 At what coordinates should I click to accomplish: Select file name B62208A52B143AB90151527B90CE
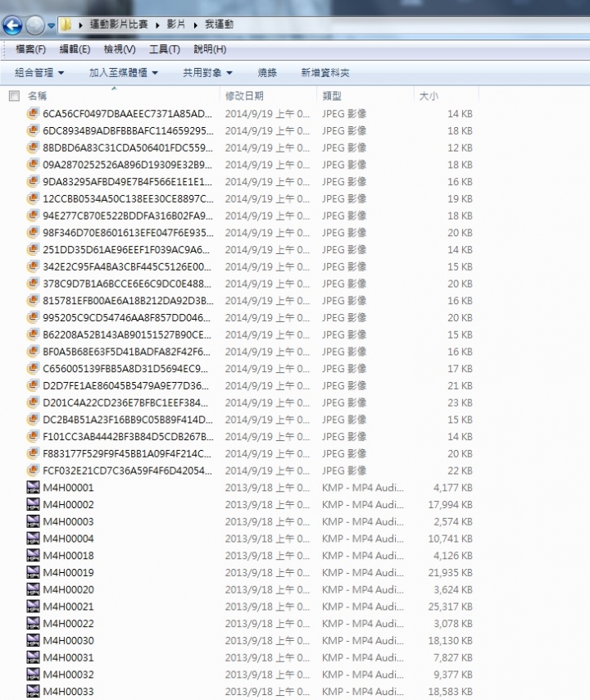tap(127, 334)
